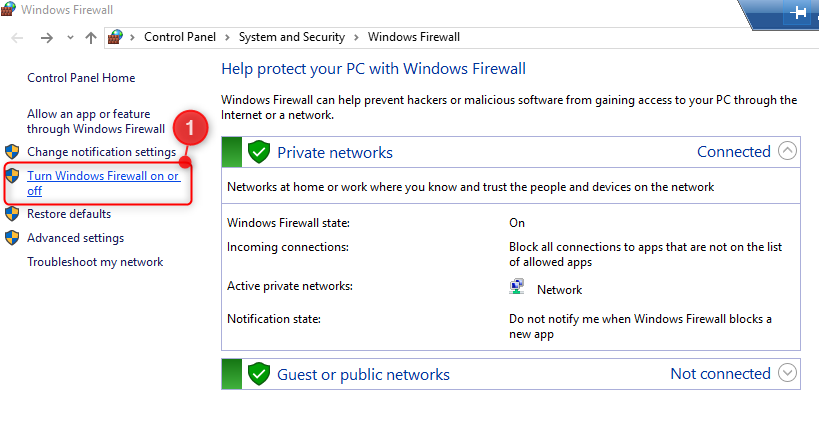Collapse the Private networks section
The width and height of the screenshot is (819, 423).
point(787,152)
